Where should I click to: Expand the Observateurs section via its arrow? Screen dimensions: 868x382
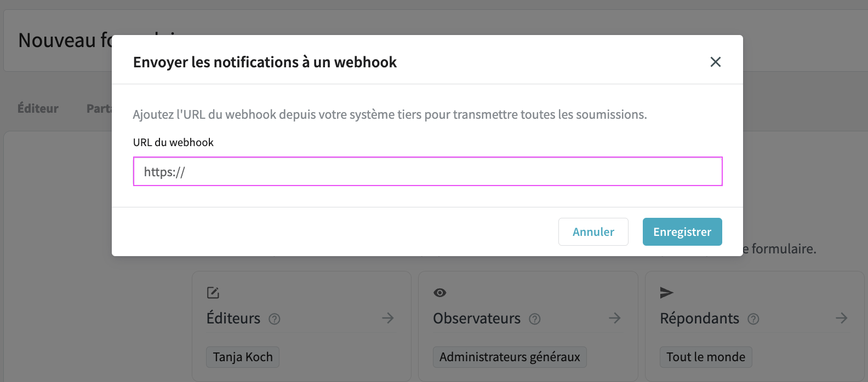[x=614, y=318]
